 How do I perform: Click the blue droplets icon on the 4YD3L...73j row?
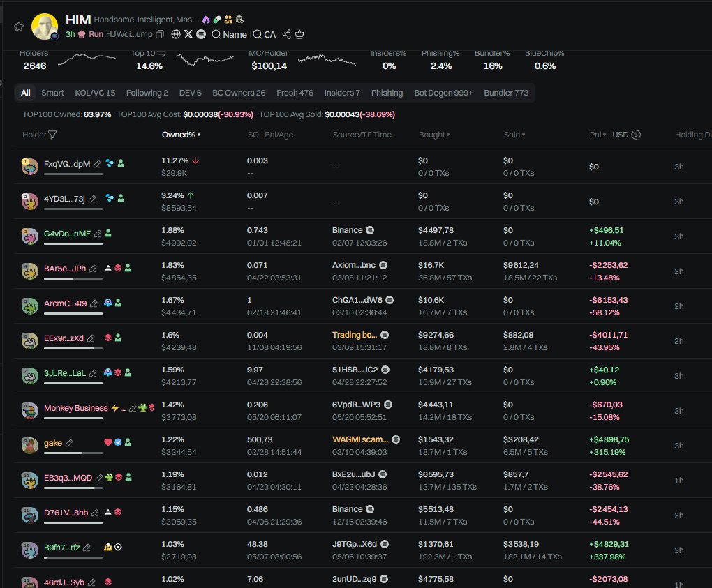(110, 198)
